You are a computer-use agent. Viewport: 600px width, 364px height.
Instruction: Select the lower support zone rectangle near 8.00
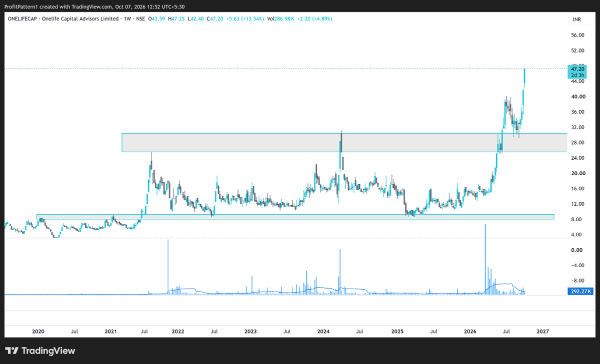pyautogui.click(x=295, y=217)
